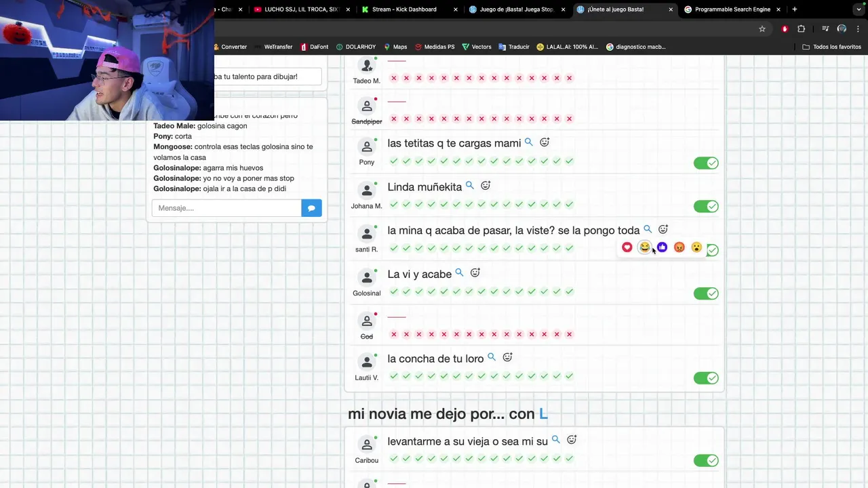Click the thumbs-up reaction emoji
Image resolution: width=868 pixels, height=488 pixels.
click(x=662, y=247)
